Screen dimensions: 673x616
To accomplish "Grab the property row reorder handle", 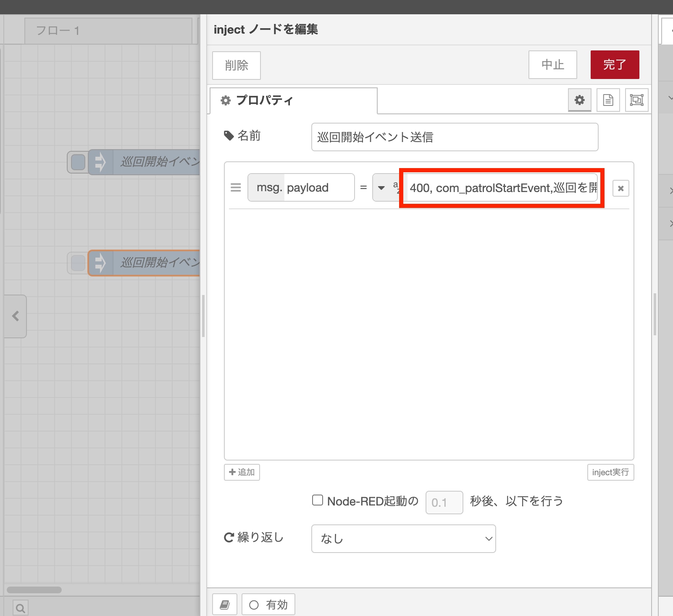I will pos(236,187).
